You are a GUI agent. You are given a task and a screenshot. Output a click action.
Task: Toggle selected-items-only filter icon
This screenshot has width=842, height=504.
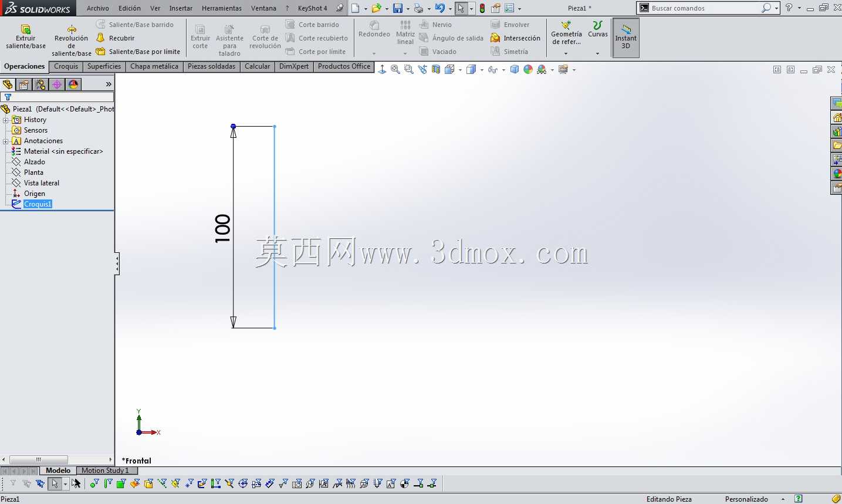tap(40, 483)
